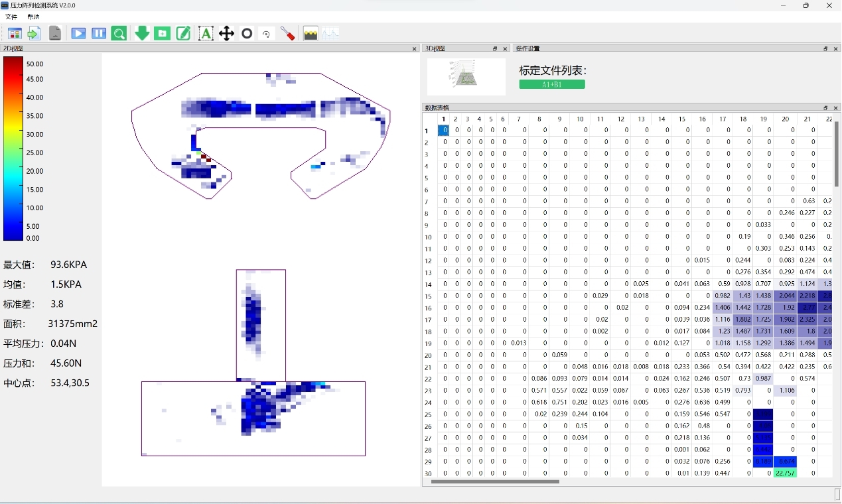Click the green download arrow icon

point(142,33)
